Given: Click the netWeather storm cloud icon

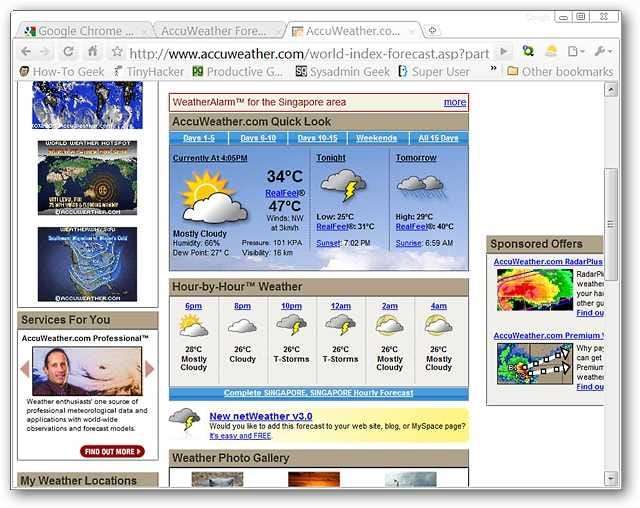Looking at the screenshot, I should pyautogui.click(x=185, y=419).
